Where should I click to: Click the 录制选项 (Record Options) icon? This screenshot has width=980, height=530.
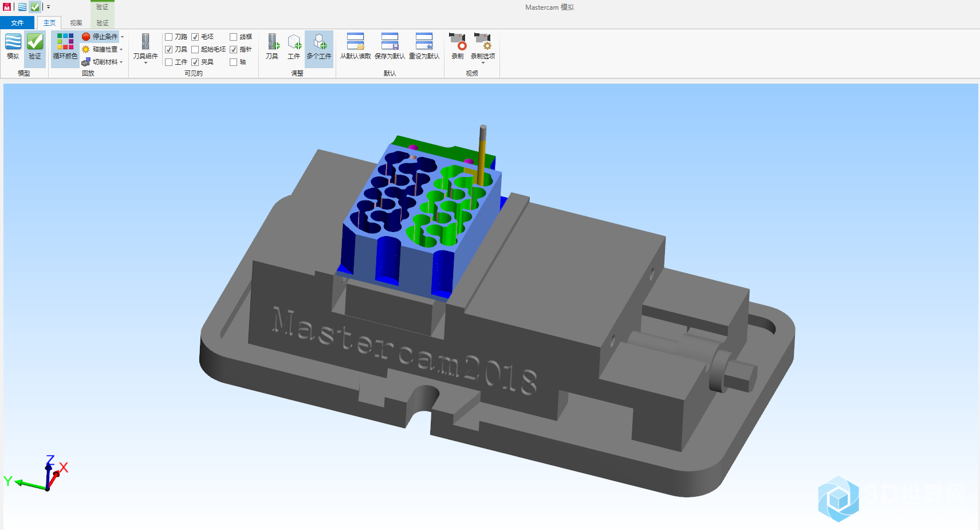[x=483, y=42]
